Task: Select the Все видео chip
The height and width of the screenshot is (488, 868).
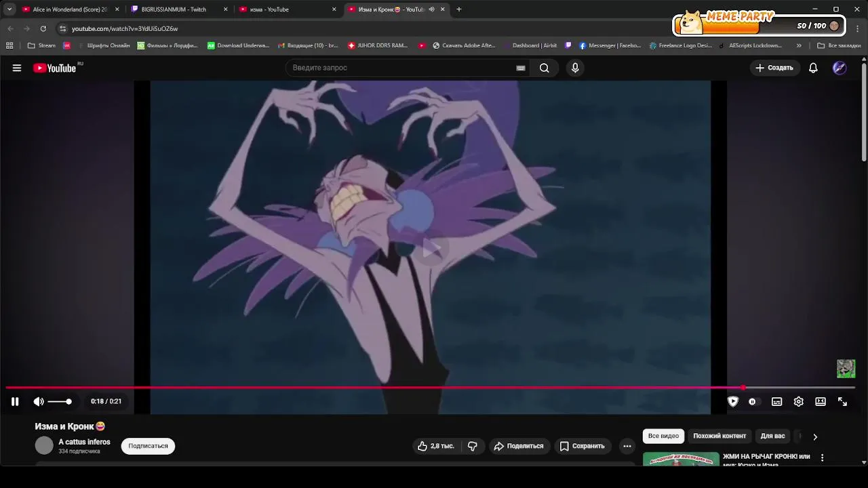Action: [663, 436]
